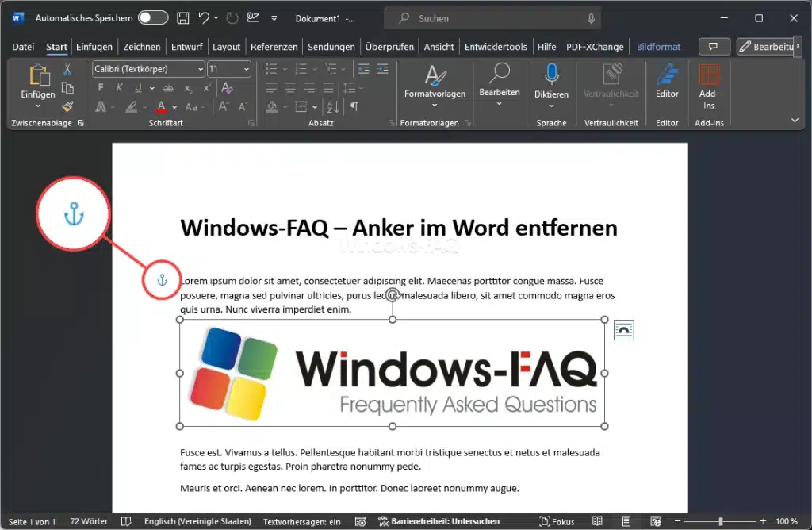Open the Bearbeiten find menu
Image resolution: width=812 pixels, height=530 pixels.
click(x=500, y=84)
